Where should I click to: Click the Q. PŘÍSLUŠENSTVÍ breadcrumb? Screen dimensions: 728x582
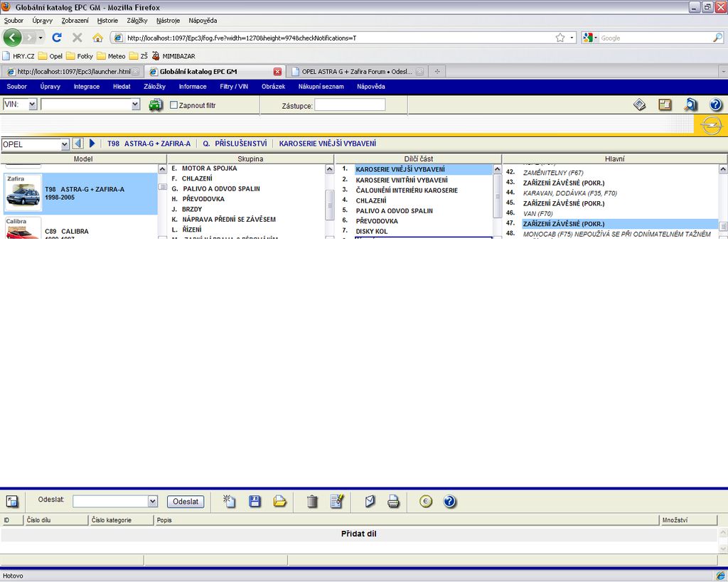(x=235, y=144)
